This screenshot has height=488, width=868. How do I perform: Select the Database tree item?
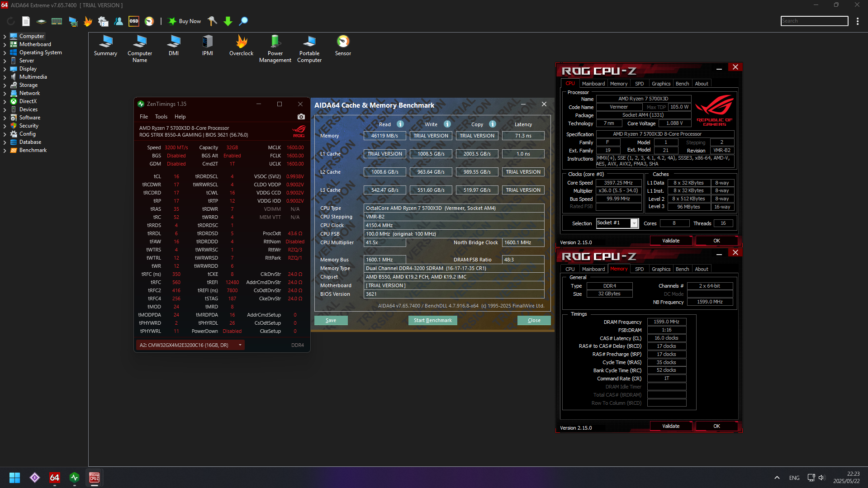30,142
